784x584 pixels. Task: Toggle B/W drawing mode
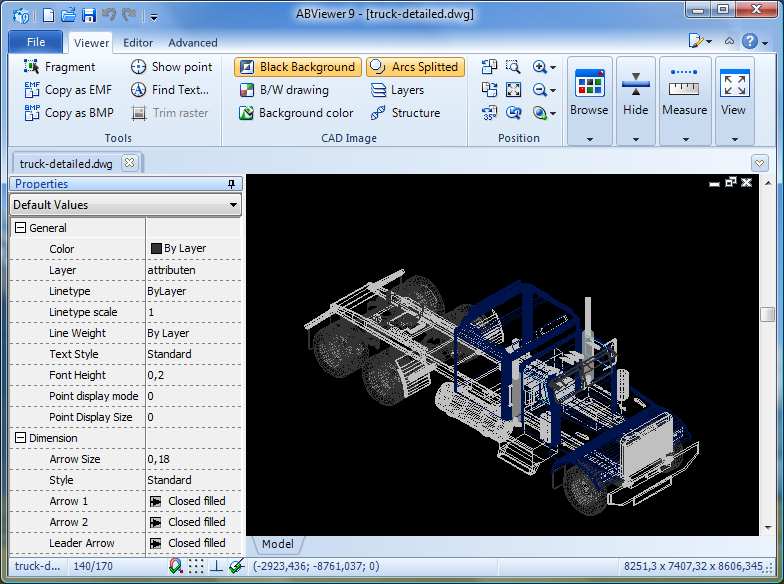pos(283,90)
